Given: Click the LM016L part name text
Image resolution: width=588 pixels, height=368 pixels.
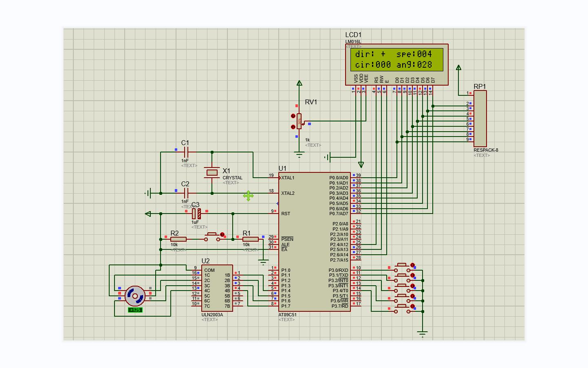Looking at the screenshot, I should tap(353, 42).
